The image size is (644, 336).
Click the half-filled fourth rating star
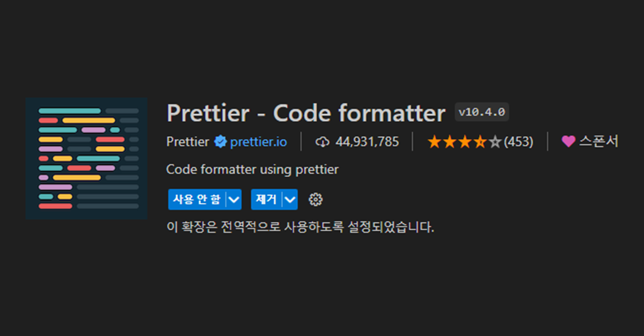479,141
